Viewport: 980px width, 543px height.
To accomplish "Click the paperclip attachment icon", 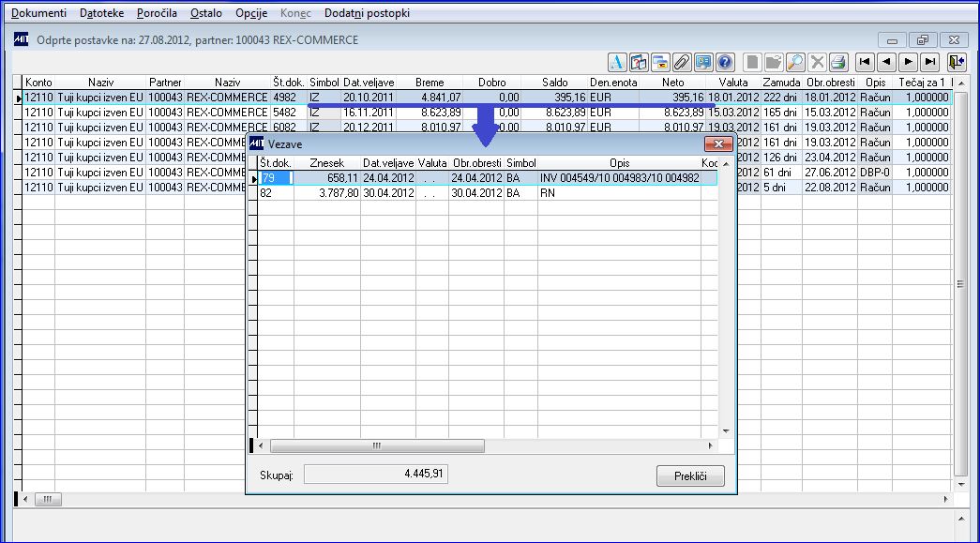I will (682, 62).
